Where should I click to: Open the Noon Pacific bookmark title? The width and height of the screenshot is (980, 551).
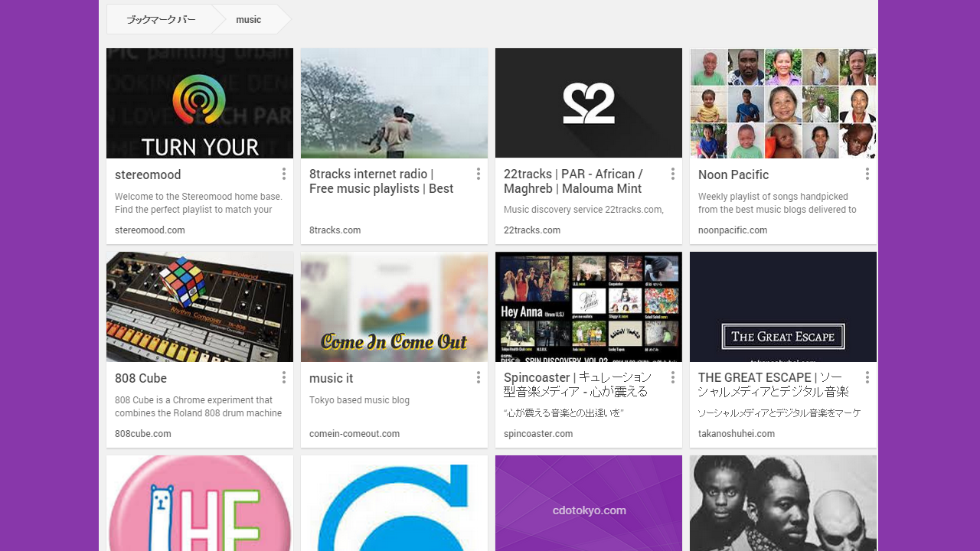[733, 175]
